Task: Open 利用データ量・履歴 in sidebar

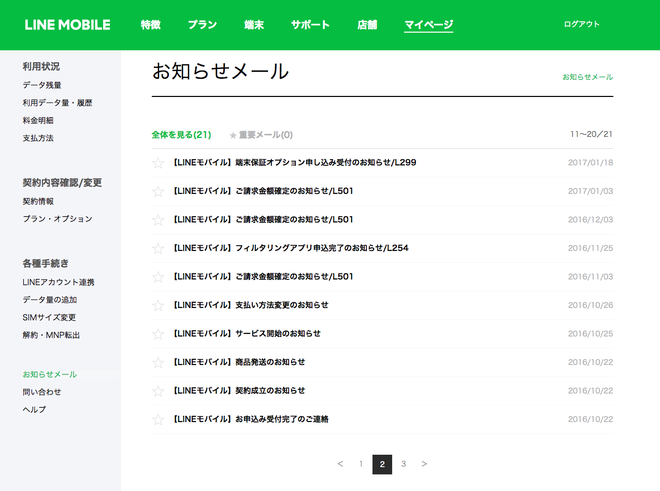Action: [x=57, y=103]
